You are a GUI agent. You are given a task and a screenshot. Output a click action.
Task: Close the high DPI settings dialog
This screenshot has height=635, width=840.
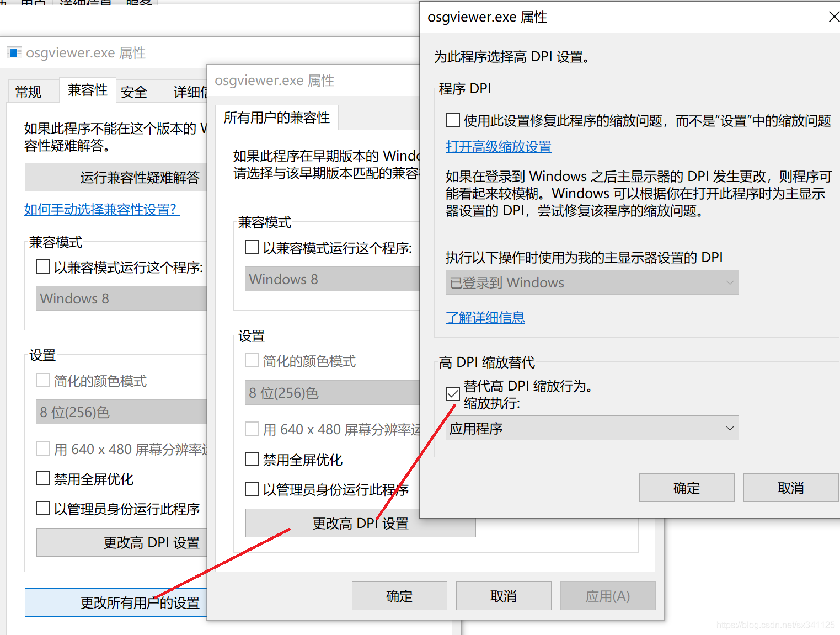tap(834, 17)
